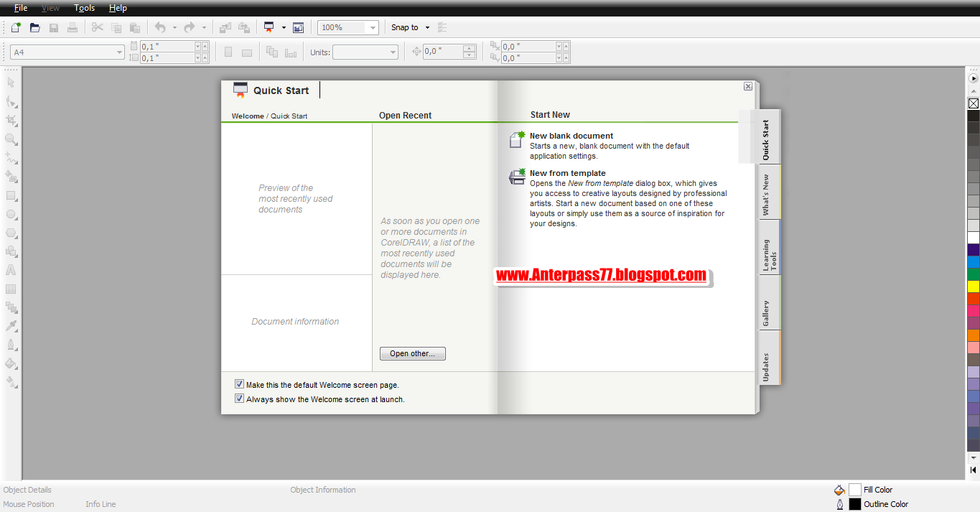Click the palette flyout arrow at top

(974, 78)
